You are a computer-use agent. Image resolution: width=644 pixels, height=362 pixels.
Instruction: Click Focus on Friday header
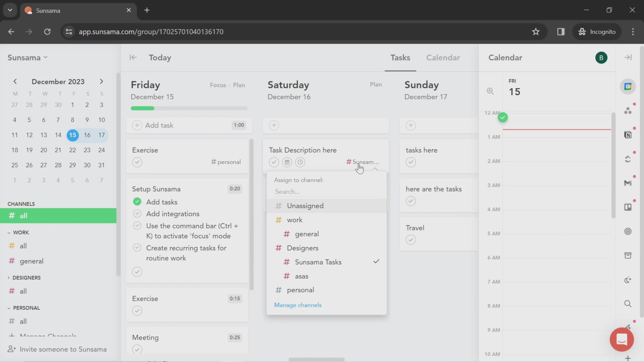point(218,85)
